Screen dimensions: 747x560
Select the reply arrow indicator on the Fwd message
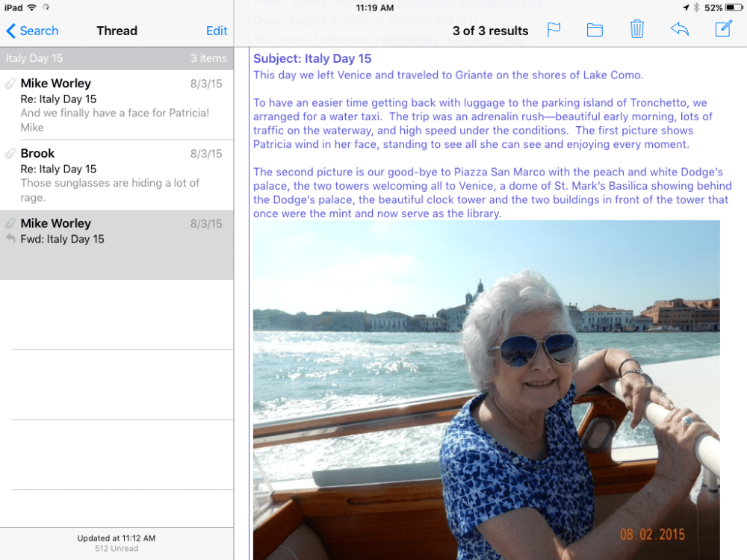10,239
